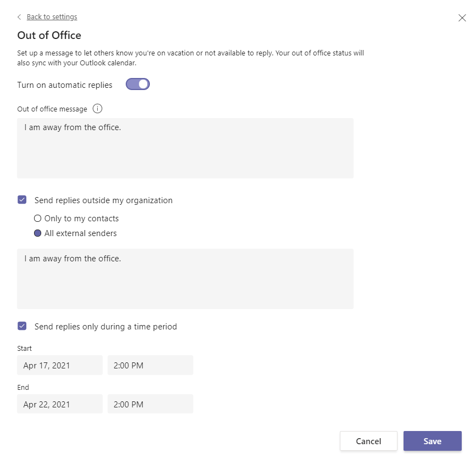The image size is (476, 470).
Task: Close the dialog with the X icon
Action: pos(462,18)
